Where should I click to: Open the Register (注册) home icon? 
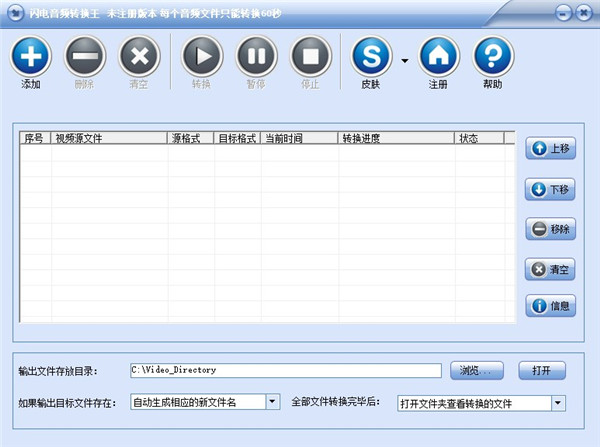pyautogui.click(x=438, y=56)
